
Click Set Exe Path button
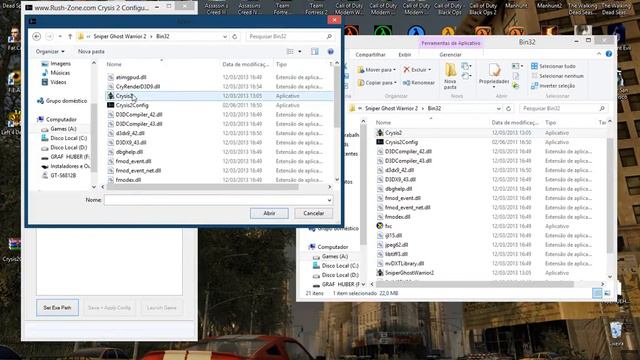57,308
